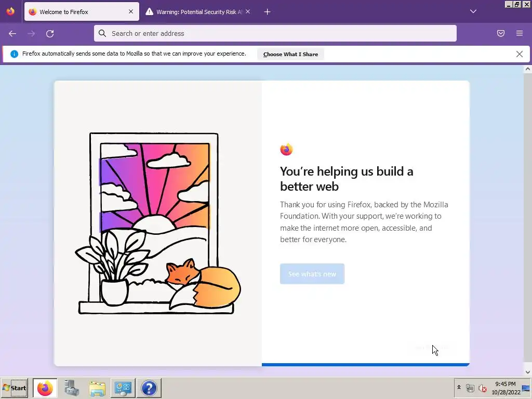Click Firefox icon in taskbar
532x399 pixels.
45,388
